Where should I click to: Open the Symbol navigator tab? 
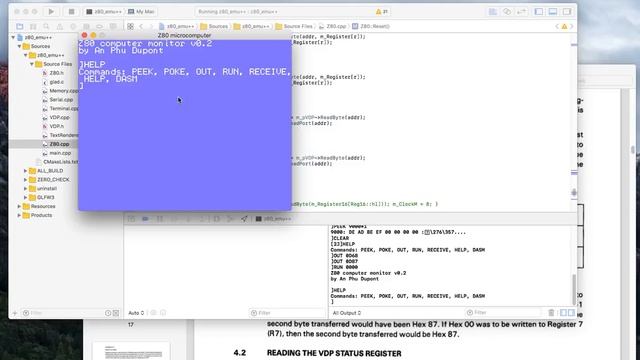[33, 26]
